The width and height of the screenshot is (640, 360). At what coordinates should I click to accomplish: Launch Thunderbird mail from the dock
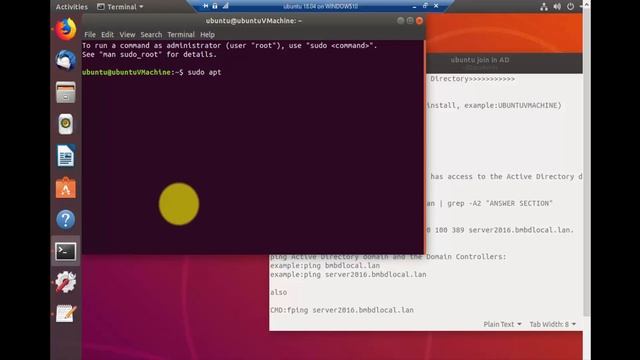pos(66,60)
